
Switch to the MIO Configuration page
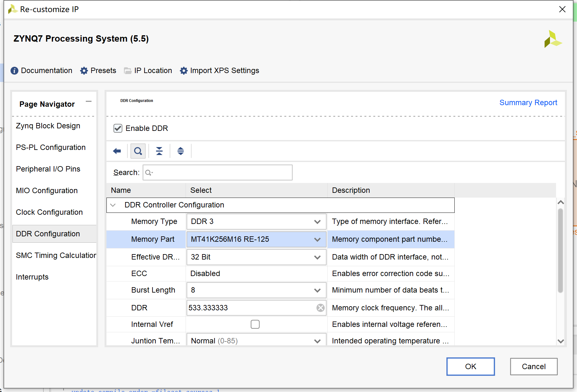(x=47, y=191)
